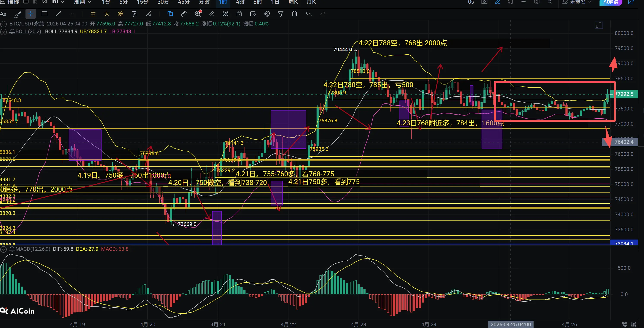Switch to the 15分 timeframe tab

(143, 2)
